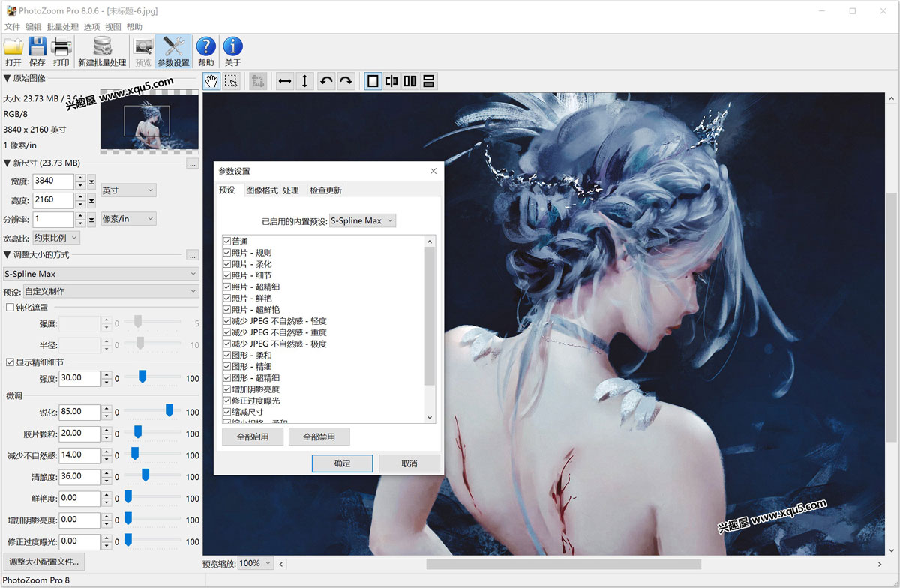
Task: Open the S-Spline Max resize method dropdown
Action: click(x=101, y=274)
